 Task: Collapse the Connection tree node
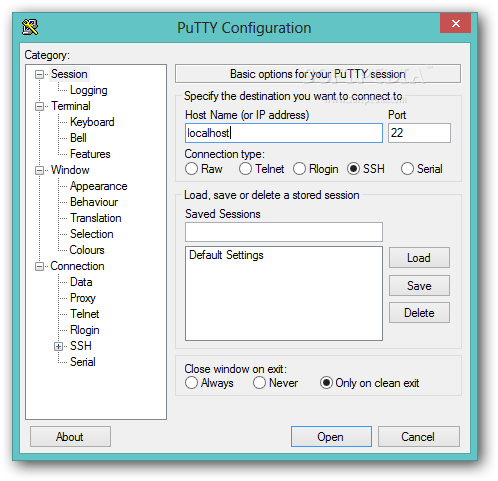(x=39, y=267)
